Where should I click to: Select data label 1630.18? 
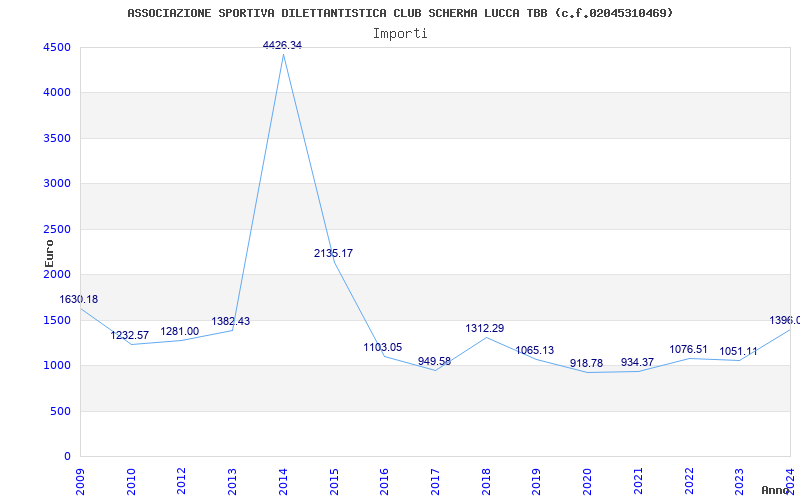pos(79,299)
